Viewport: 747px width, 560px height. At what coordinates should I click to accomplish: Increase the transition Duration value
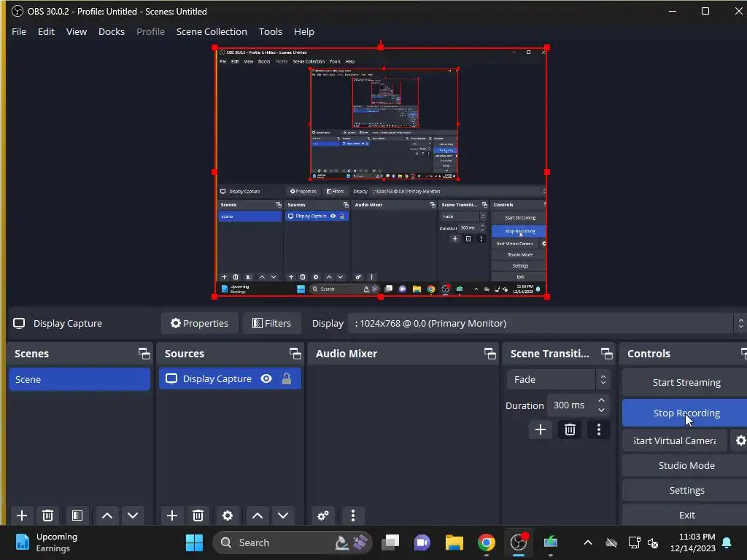(x=601, y=400)
